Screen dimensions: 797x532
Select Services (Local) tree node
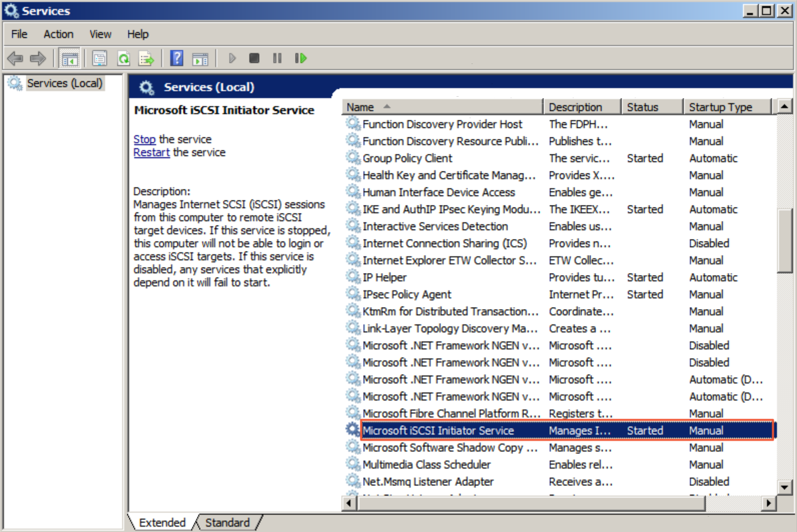tap(65, 83)
